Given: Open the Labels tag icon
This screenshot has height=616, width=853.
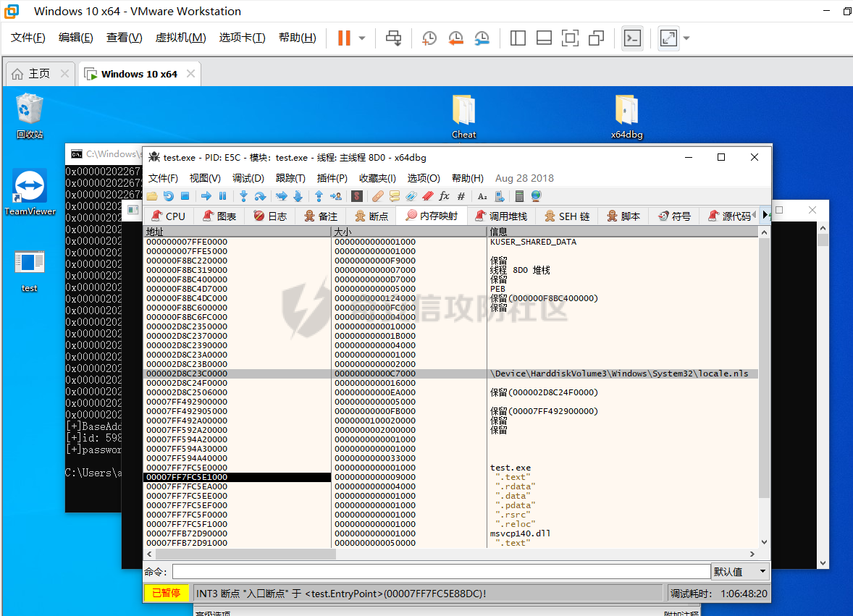Looking at the screenshot, I should click(x=411, y=196).
